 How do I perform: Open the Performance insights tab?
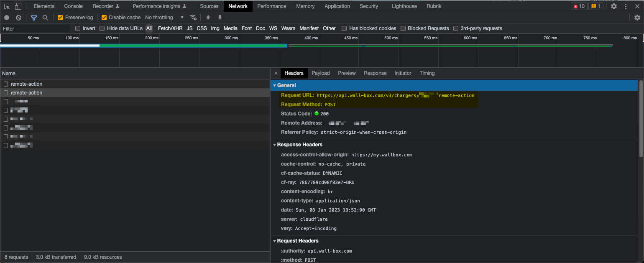[159, 6]
